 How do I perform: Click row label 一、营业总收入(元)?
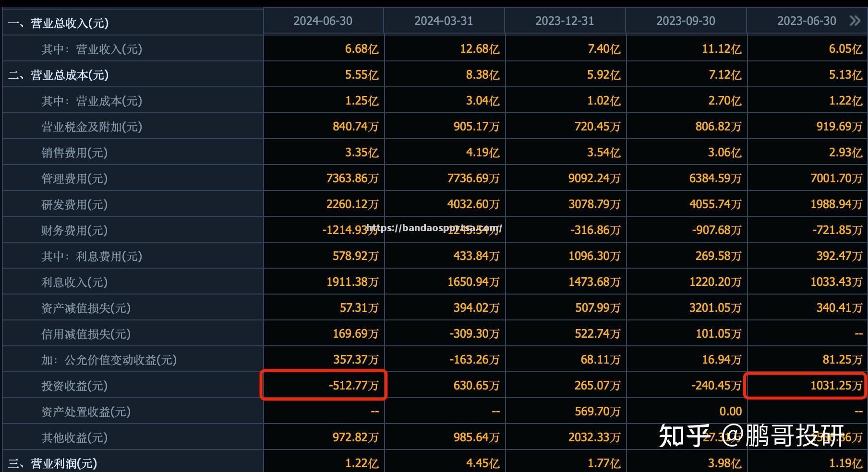(58, 23)
